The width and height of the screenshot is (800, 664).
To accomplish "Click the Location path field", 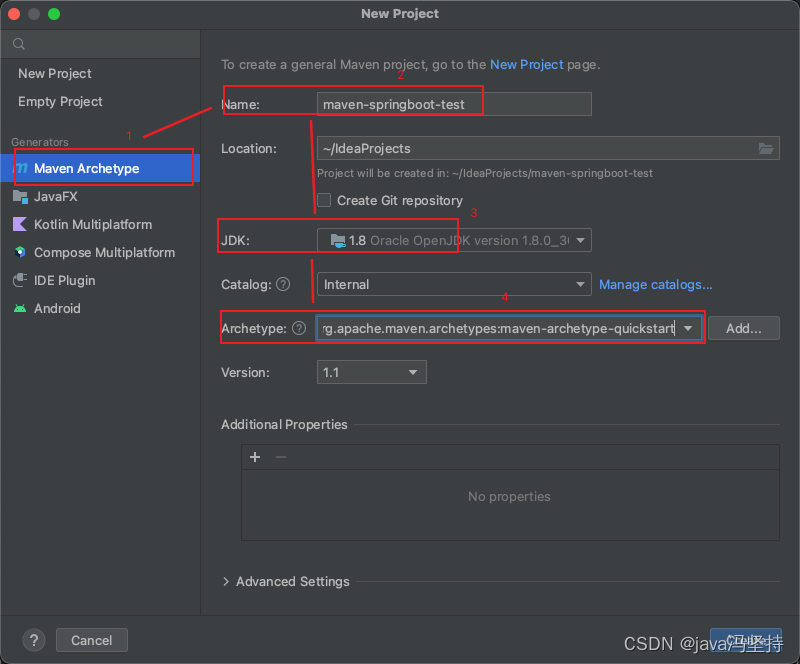I will [x=548, y=149].
